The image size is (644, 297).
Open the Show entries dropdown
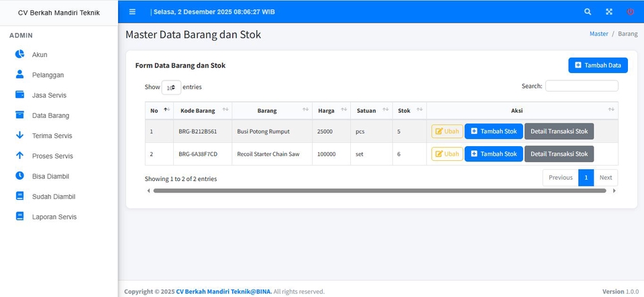[x=171, y=87]
